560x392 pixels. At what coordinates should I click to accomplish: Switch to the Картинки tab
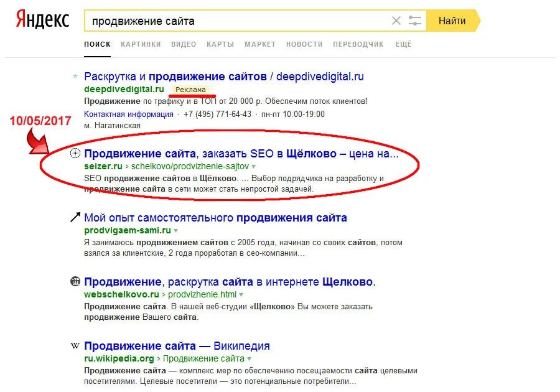point(141,44)
